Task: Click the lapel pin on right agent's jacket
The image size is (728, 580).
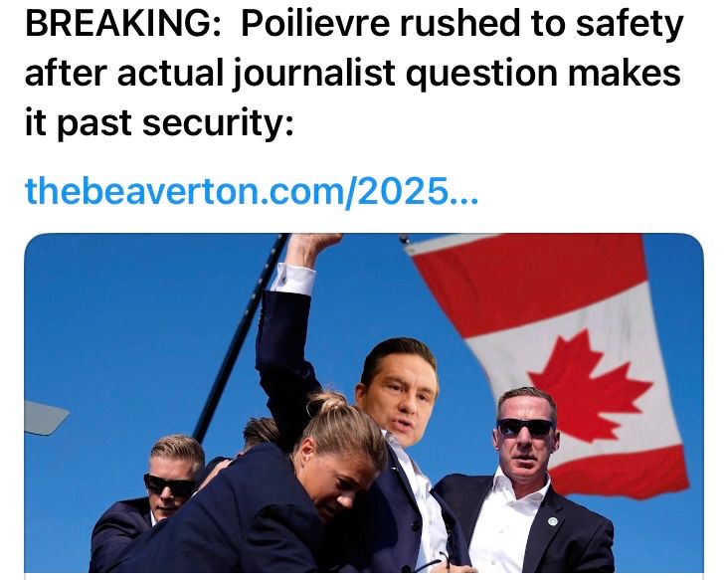Action: pyautogui.click(x=553, y=521)
